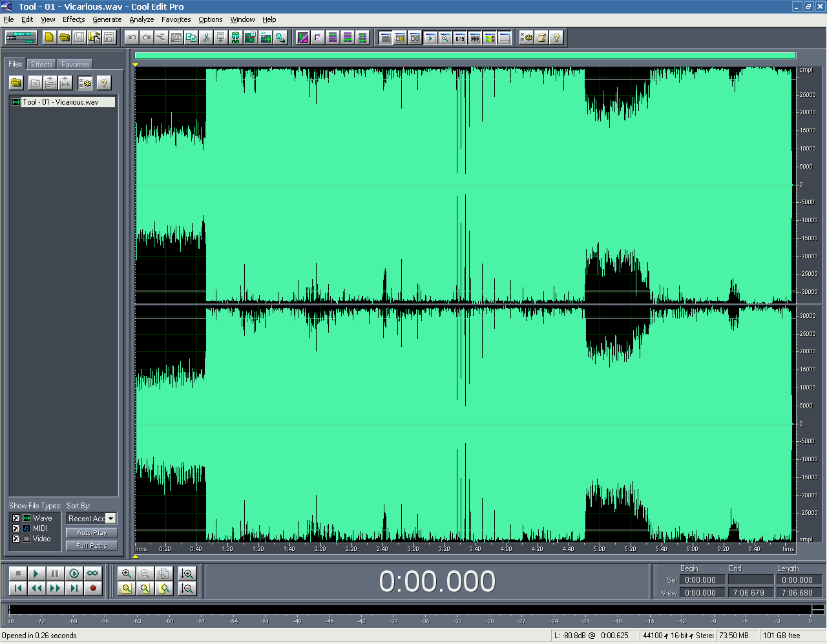
Task: Click the Fast Forward double-arrow button
Action: [x=56, y=588]
